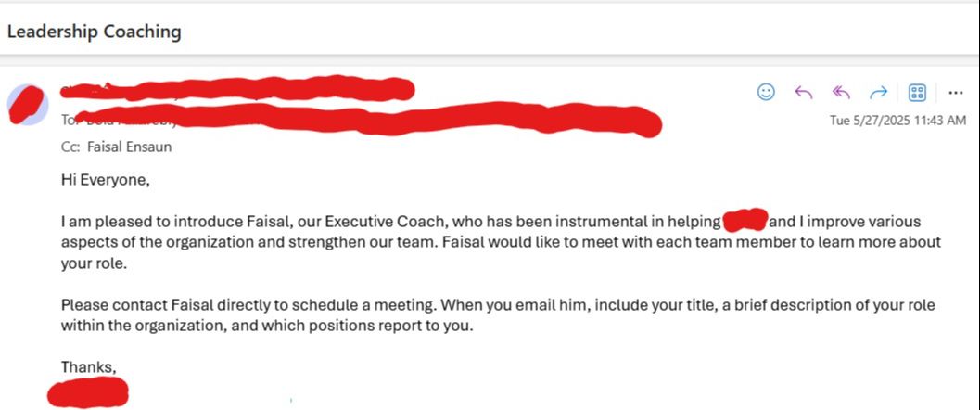React to the email with an emoji
980x410 pixels.
click(x=766, y=92)
